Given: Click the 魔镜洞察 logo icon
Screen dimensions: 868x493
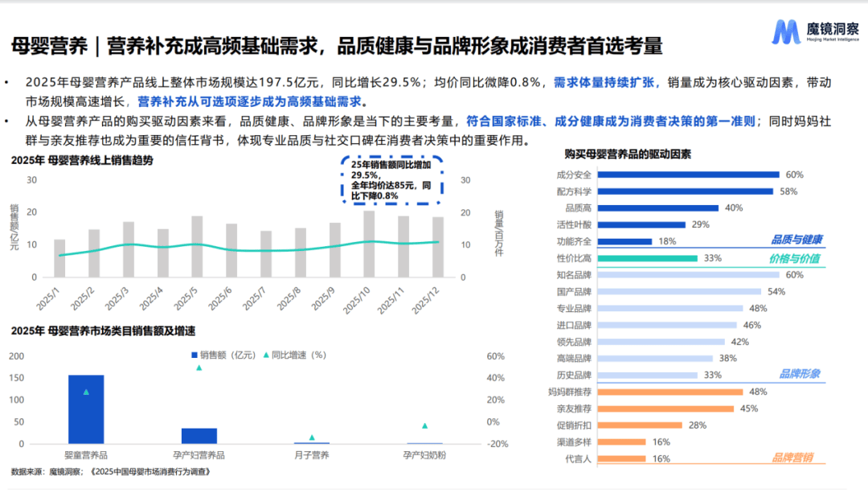Looking at the screenshot, I should point(787,31).
